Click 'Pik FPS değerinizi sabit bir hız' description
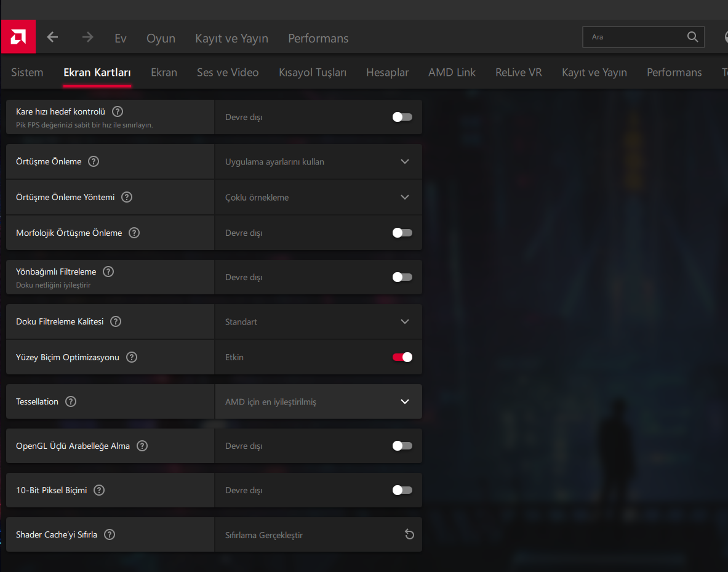728x572 pixels. [x=84, y=125]
